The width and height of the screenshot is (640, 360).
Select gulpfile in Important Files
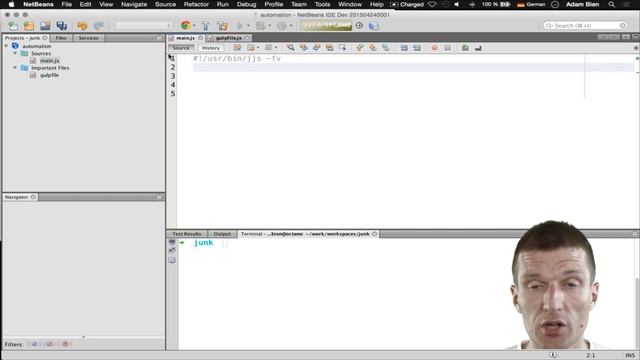[x=49, y=75]
